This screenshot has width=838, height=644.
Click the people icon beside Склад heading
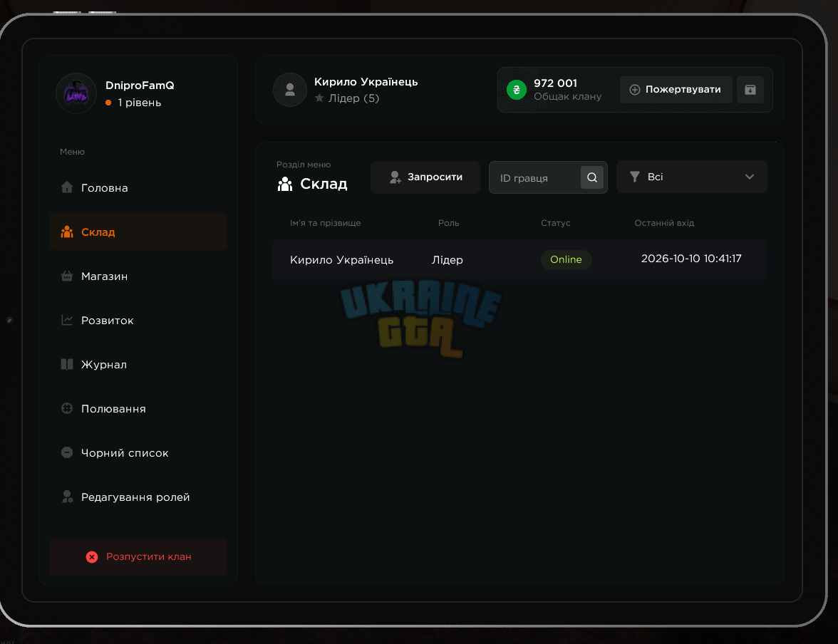coord(285,184)
